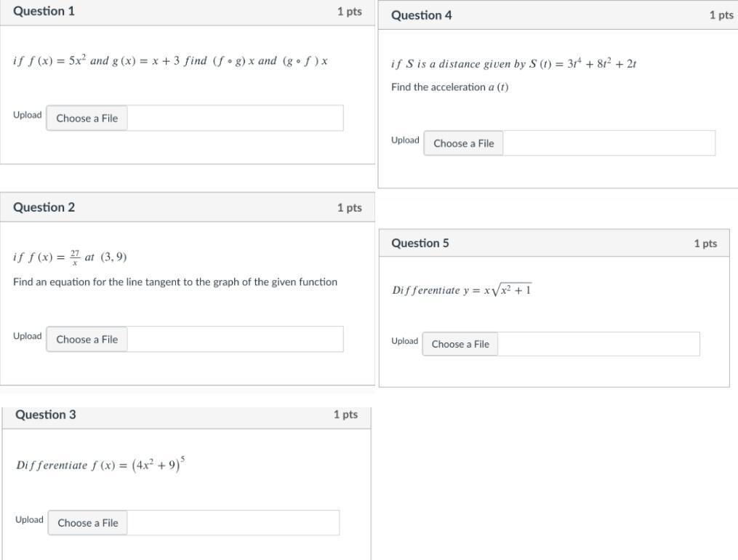The width and height of the screenshot is (738, 560).
Task: Click the blank upload field in Question 5
Action: point(599,344)
